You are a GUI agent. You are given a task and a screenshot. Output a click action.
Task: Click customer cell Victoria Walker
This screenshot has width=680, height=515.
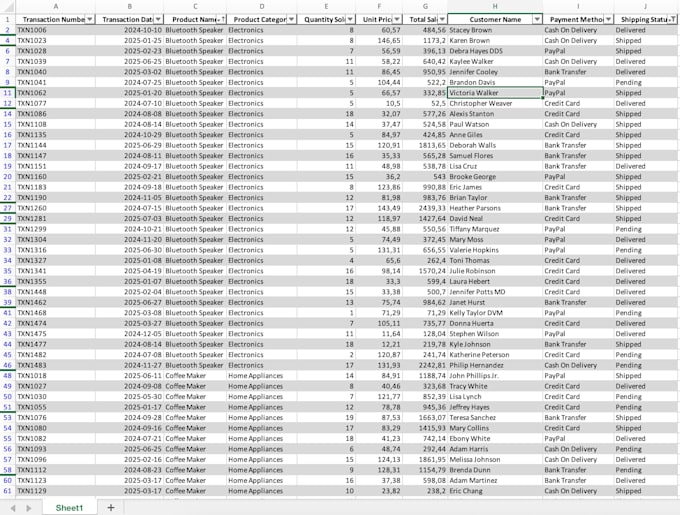coord(495,93)
